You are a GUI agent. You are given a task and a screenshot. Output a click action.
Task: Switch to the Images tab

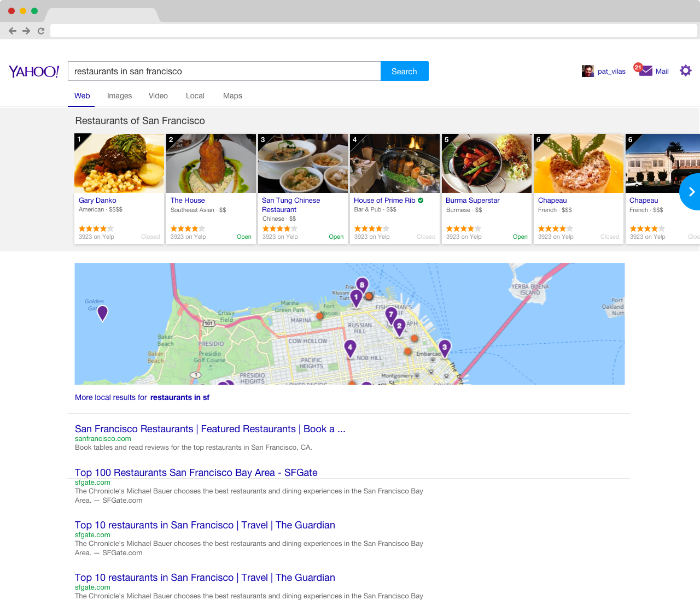119,96
